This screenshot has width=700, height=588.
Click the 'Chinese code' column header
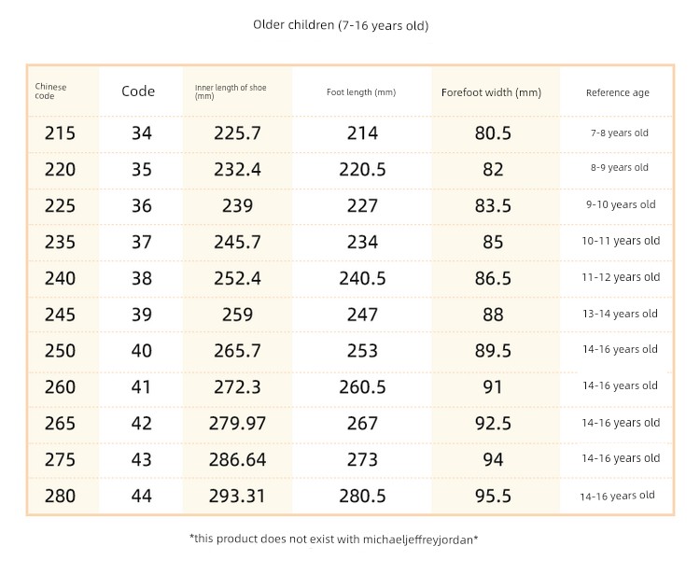coord(50,91)
